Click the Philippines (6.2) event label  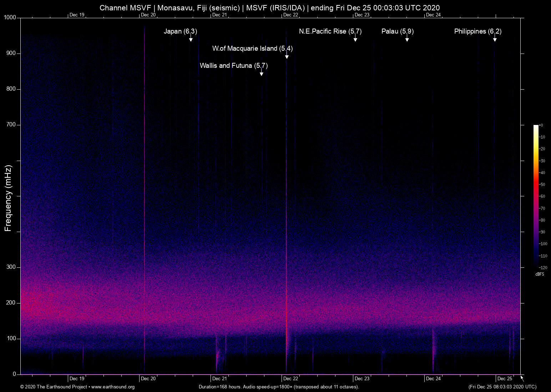(x=477, y=31)
